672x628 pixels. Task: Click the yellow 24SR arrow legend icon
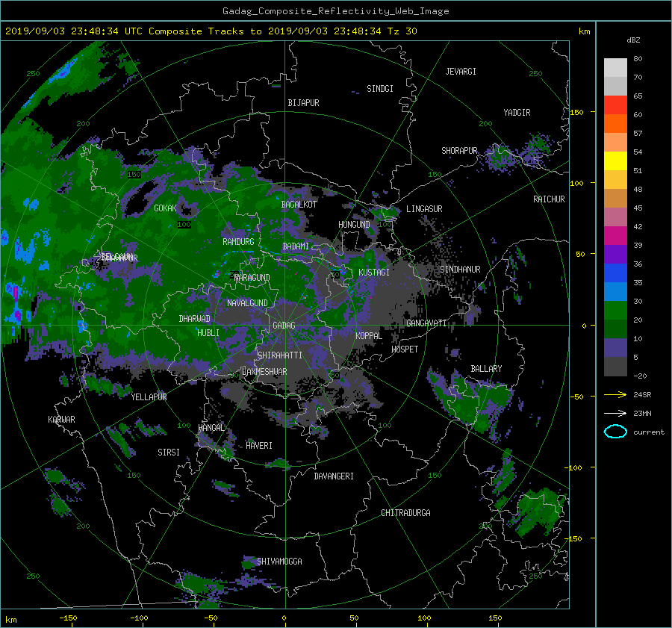coord(615,394)
